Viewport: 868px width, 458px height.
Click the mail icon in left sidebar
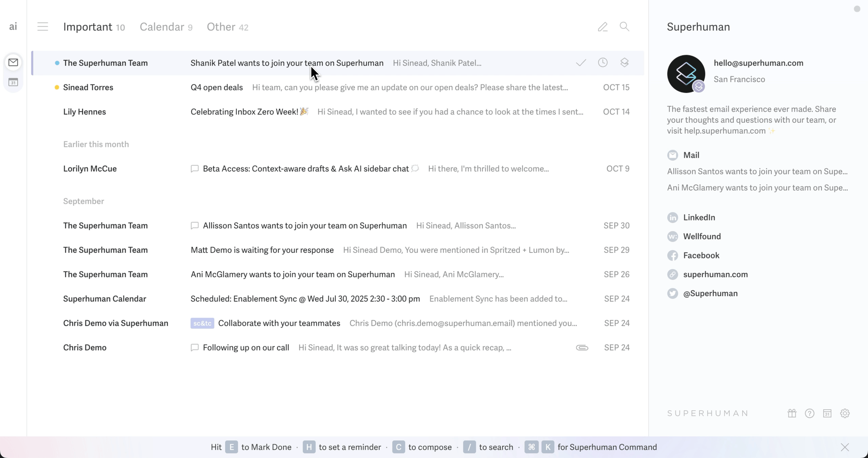(13, 62)
